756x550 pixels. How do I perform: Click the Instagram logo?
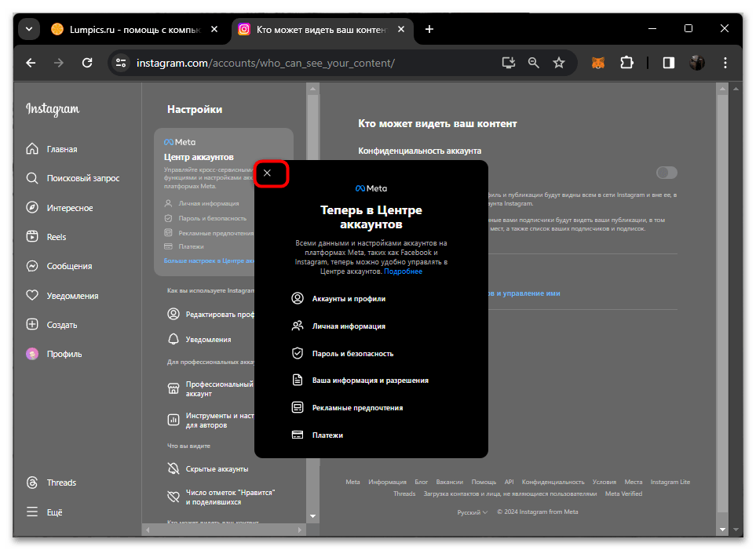53,109
